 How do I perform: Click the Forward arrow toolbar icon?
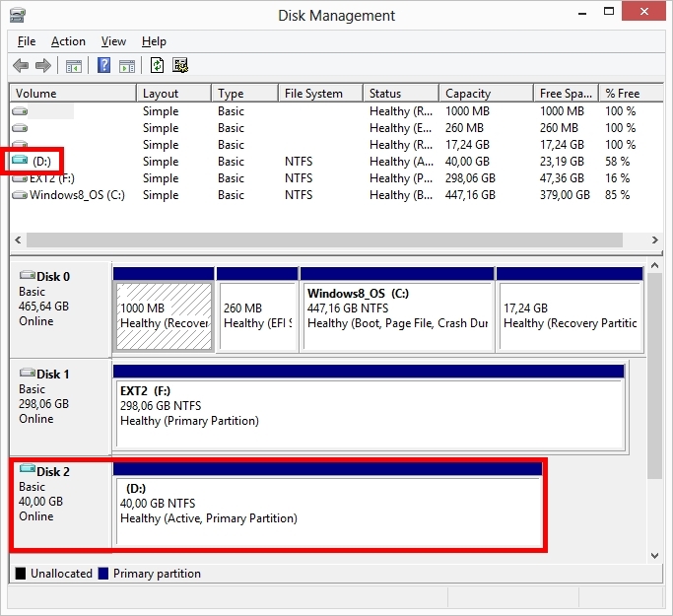click(x=43, y=66)
